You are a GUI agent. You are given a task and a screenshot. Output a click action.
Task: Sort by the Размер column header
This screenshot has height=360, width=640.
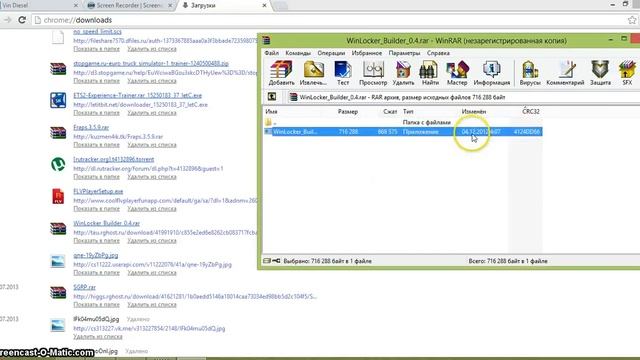click(348, 111)
